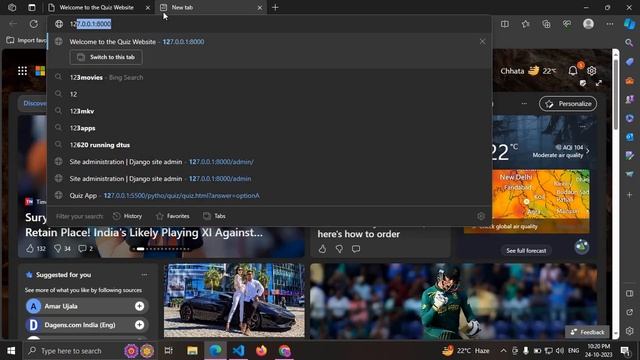Screen dimensions: 640x360
Task: Open Browser essentials heart icon
Action: pos(567,24)
